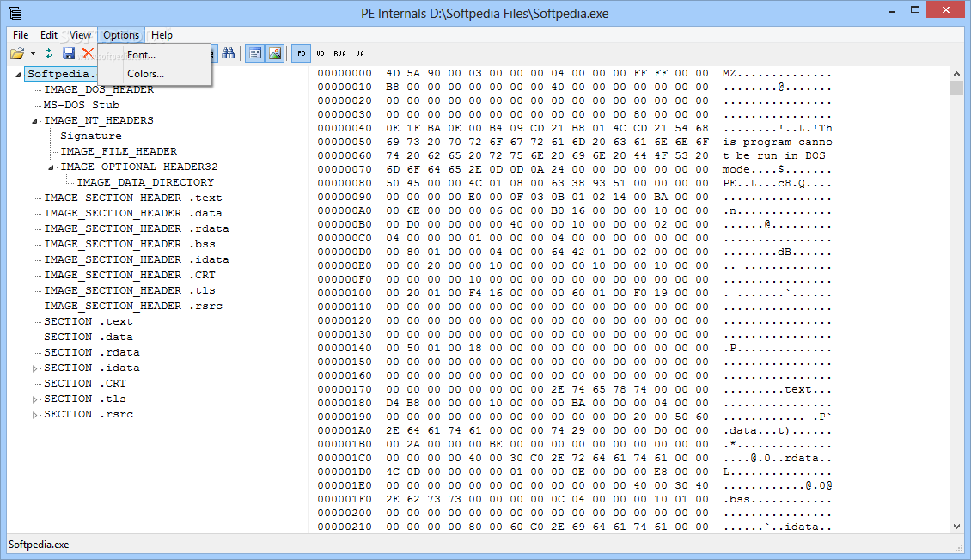971x560 pixels.
Task: Select IMAGE_SECTION_HEADER .CRT item
Action: click(130, 275)
